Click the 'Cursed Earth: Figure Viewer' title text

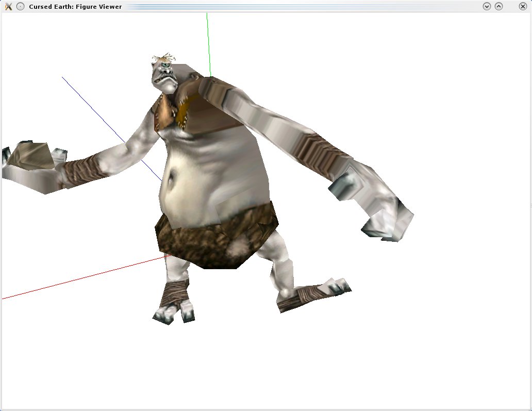[75, 7]
